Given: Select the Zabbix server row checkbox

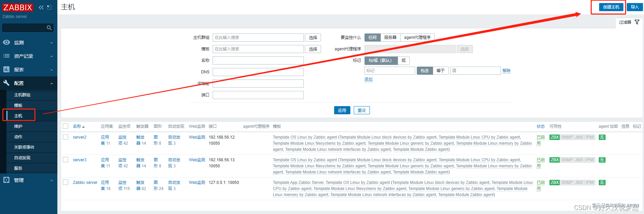Looking at the screenshot, I should point(65,182).
